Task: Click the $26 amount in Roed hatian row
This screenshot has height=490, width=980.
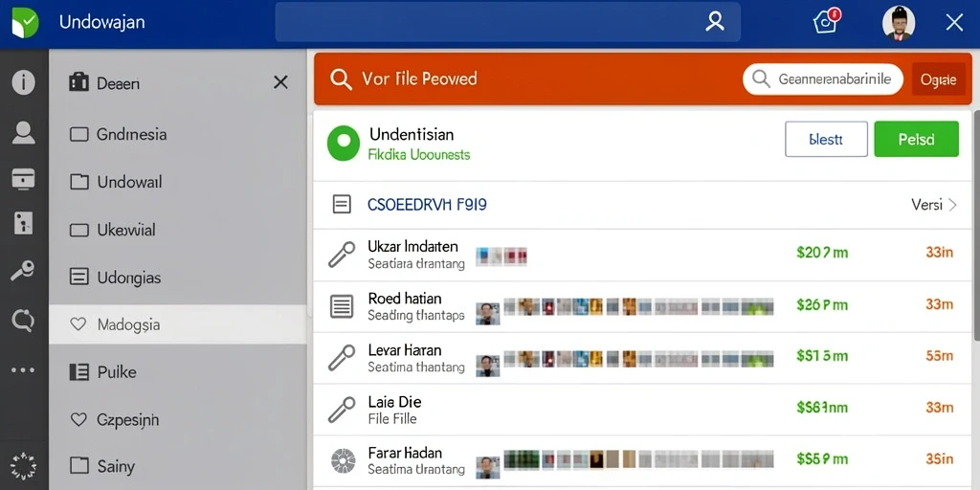Action: (x=822, y=304)
